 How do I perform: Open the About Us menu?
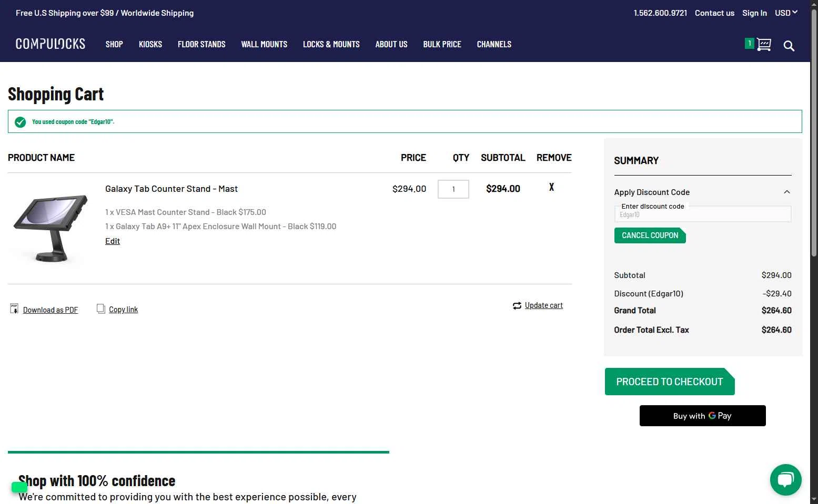391,44
